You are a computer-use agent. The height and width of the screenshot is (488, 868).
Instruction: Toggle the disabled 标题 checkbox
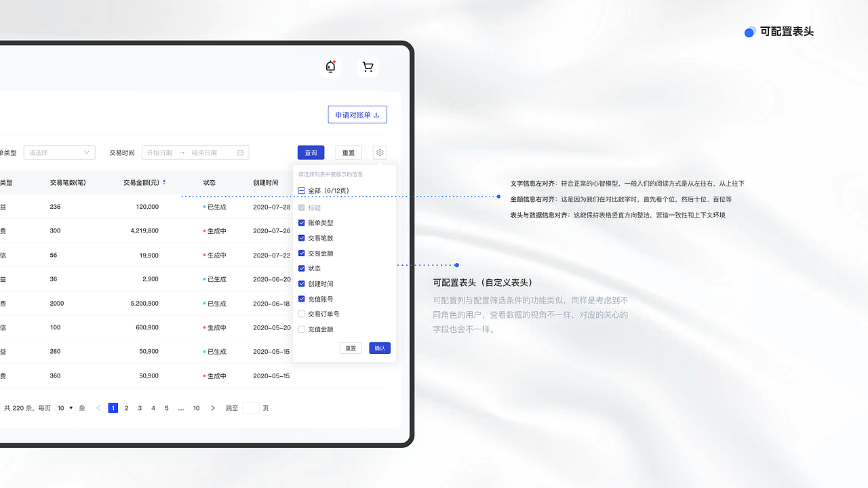(x=302, y=207)
